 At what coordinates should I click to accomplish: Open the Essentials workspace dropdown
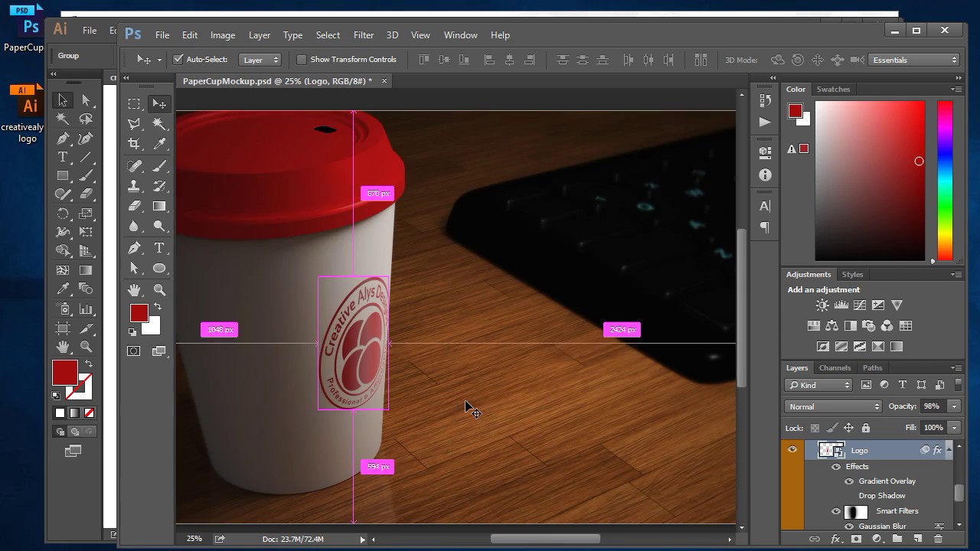(914, 60)
